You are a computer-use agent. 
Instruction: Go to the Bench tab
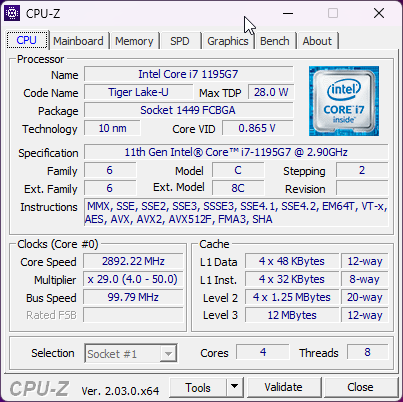point(275,41)
